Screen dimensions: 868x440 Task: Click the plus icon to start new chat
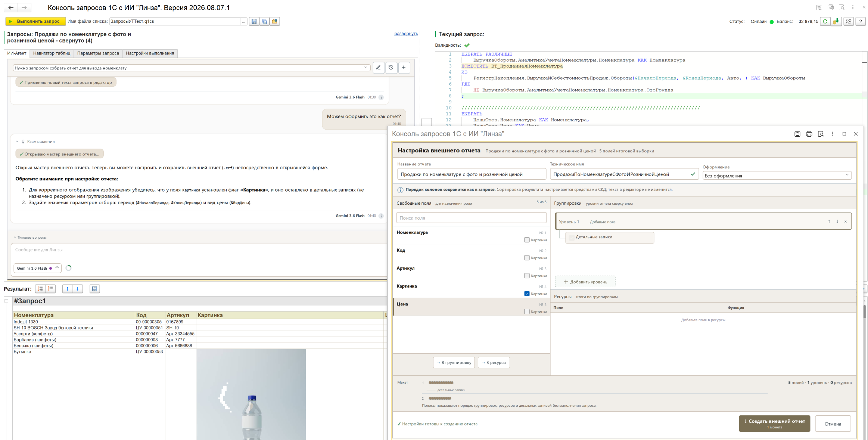(404, 68)
